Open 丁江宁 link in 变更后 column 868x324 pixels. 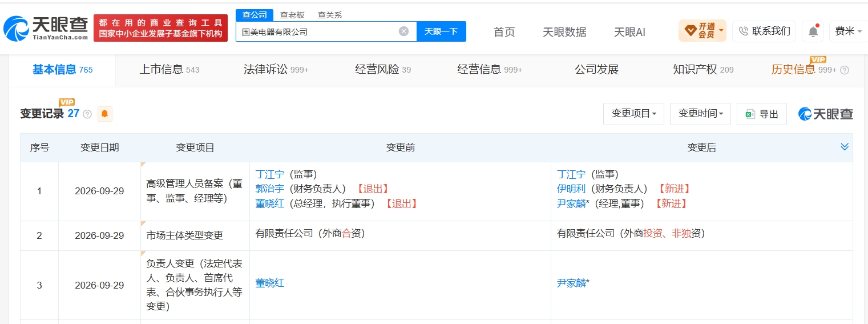pos(571,174)
